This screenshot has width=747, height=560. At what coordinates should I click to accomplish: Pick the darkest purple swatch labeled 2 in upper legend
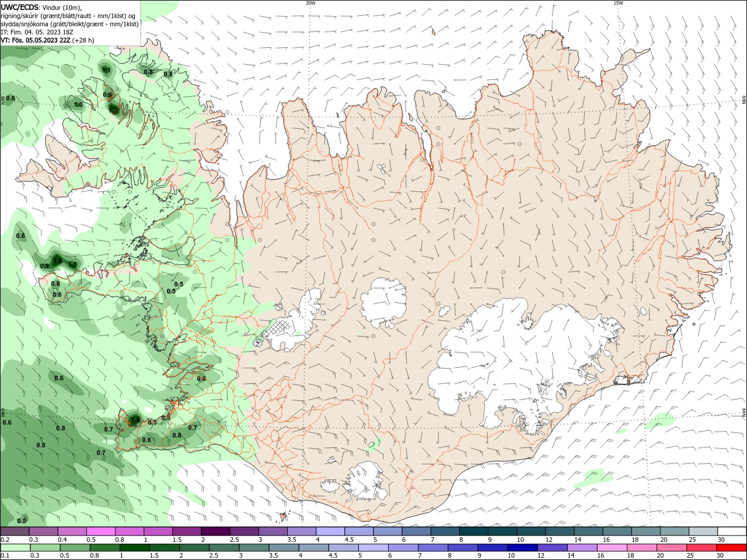pyautogui.click(x=215, y=531)
